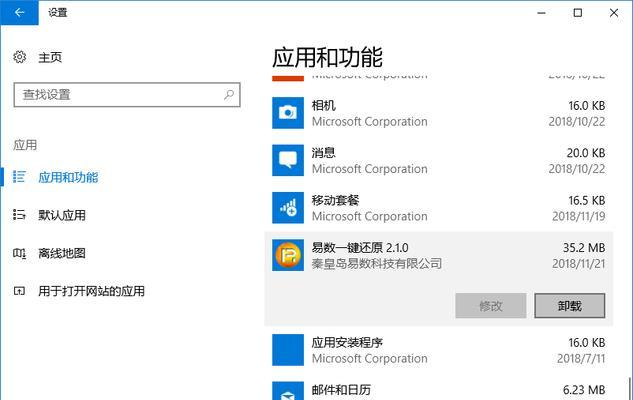Screen dimensions: 633x400
Task: Click the 应用和功能 list icon
Action: [x=19, y=177]
